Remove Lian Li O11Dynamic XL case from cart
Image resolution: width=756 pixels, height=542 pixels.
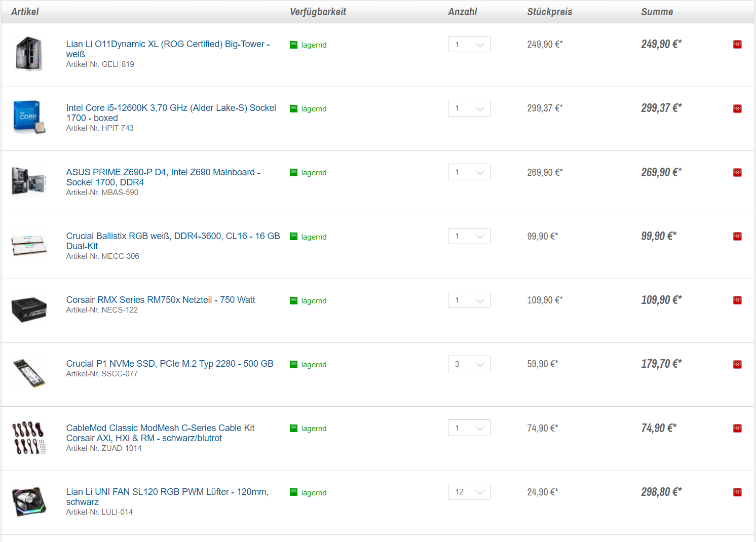tap(737, 45)
